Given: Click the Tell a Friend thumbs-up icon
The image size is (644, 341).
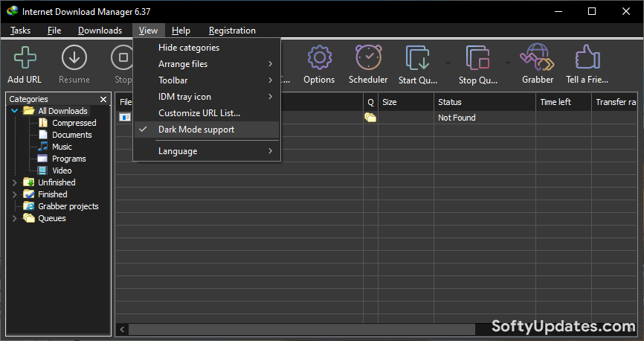Looking at the screenshot, I should [x=587, y=59].
